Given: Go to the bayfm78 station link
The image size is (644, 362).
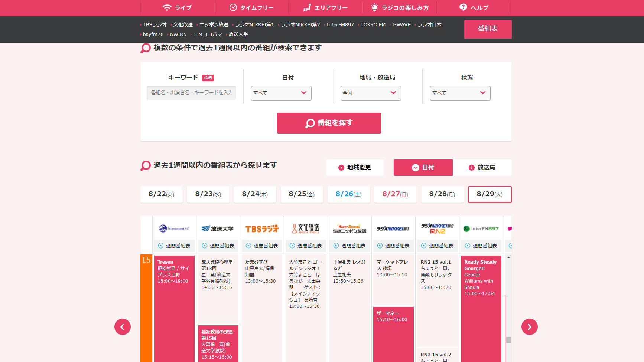Looking at the screenshot, I should pyautogui.click(x=153, y=34).
